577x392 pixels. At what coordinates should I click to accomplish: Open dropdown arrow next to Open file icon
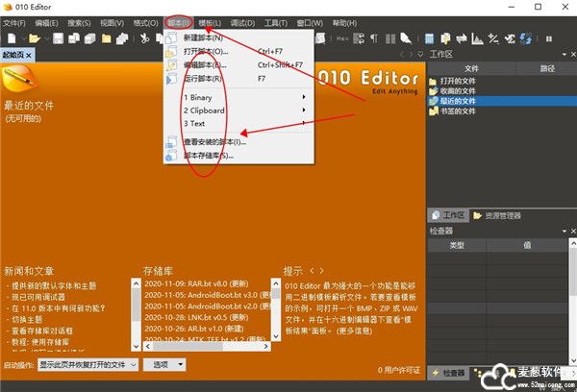click(47, 38)
